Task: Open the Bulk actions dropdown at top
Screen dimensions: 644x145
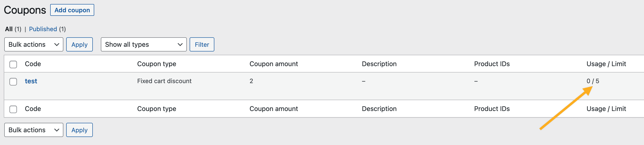Action: click(33, 44)
